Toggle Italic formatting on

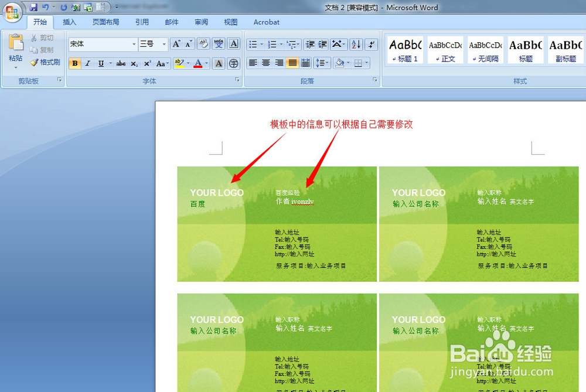[x=87, y=63]
